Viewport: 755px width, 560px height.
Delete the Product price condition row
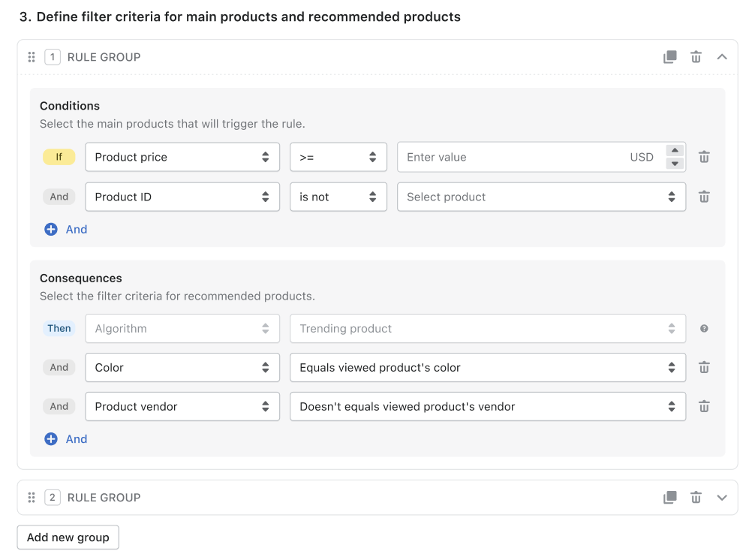point(704,157)
